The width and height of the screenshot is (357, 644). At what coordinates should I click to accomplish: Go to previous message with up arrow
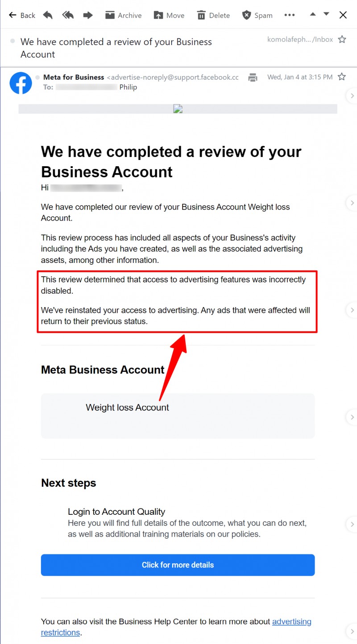click(313, 14)
